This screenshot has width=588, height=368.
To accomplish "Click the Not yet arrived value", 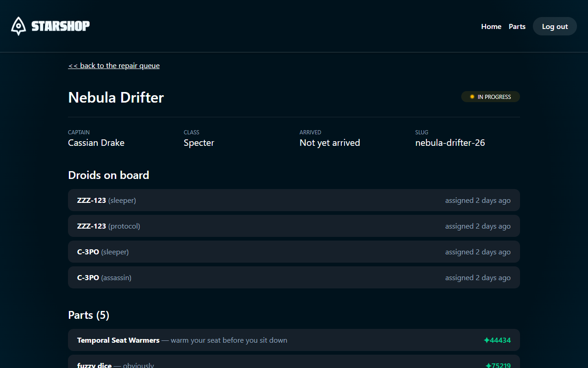I will point(330,143).
